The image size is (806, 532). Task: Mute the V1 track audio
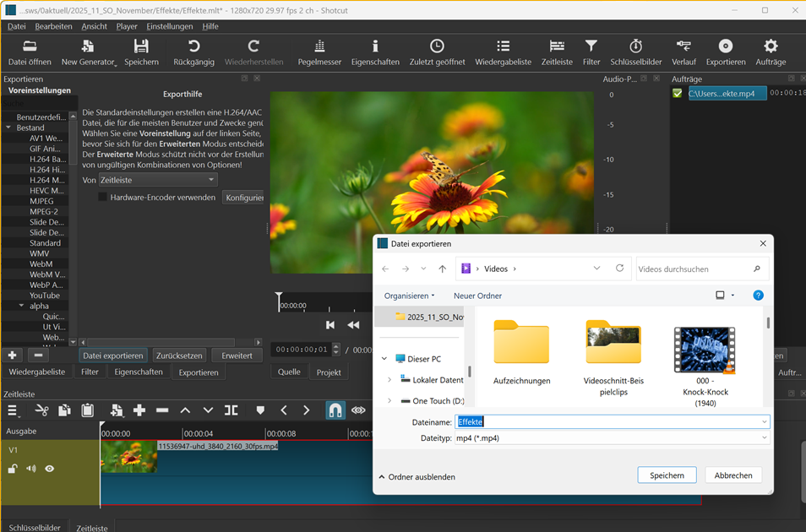(x=31, y=469)
